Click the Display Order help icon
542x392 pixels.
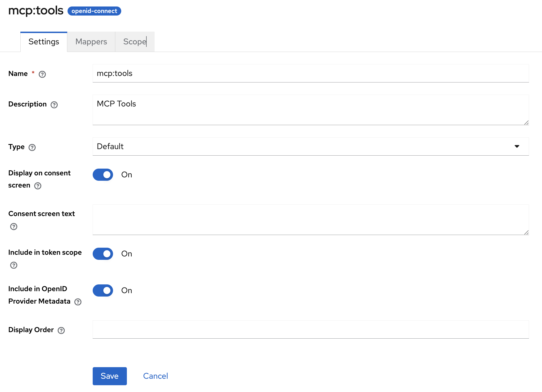(61, 330)
